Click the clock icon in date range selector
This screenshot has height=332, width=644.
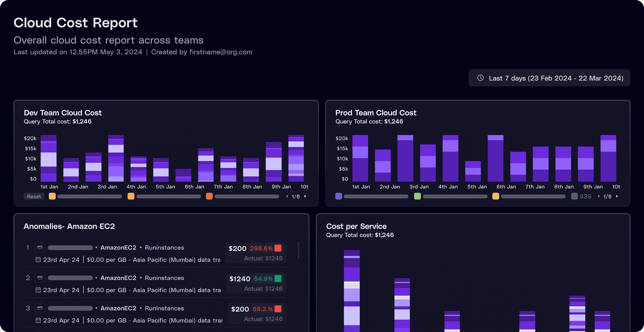pyautogui.click(x=480, y=78)
